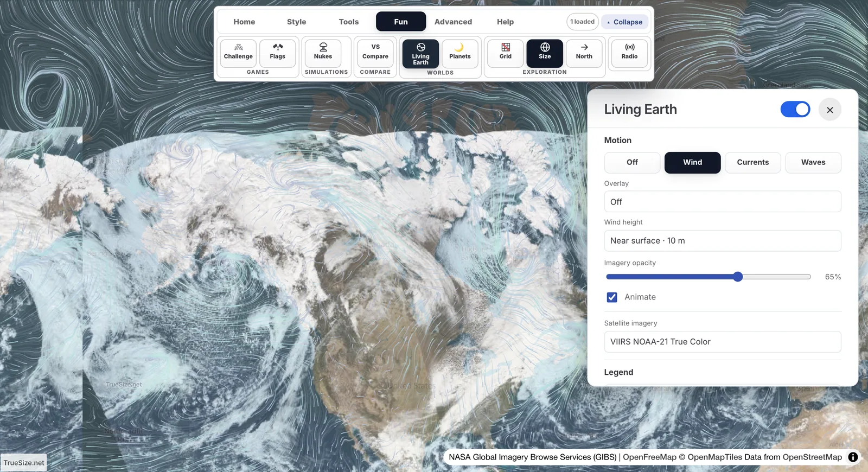Open the OpenFreeMap attribution link

pos(649,457)
